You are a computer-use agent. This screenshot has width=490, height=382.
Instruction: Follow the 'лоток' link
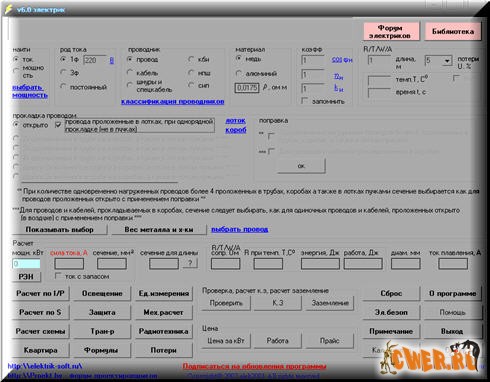pyautogui.click(x=235, y=120)
